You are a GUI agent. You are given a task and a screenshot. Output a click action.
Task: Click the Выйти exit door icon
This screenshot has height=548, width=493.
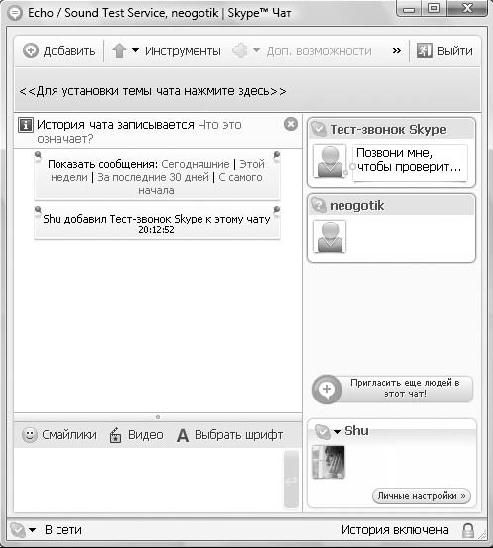coord(425,51)
